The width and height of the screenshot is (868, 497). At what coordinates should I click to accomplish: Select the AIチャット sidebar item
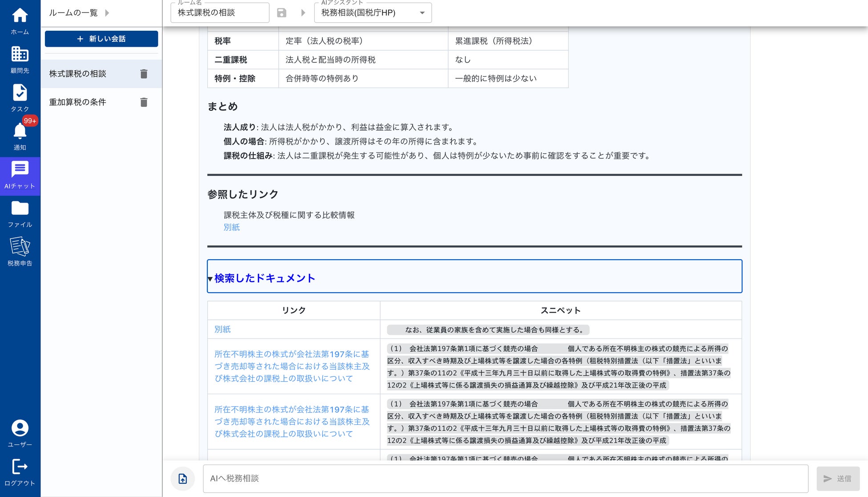point(20,176)
